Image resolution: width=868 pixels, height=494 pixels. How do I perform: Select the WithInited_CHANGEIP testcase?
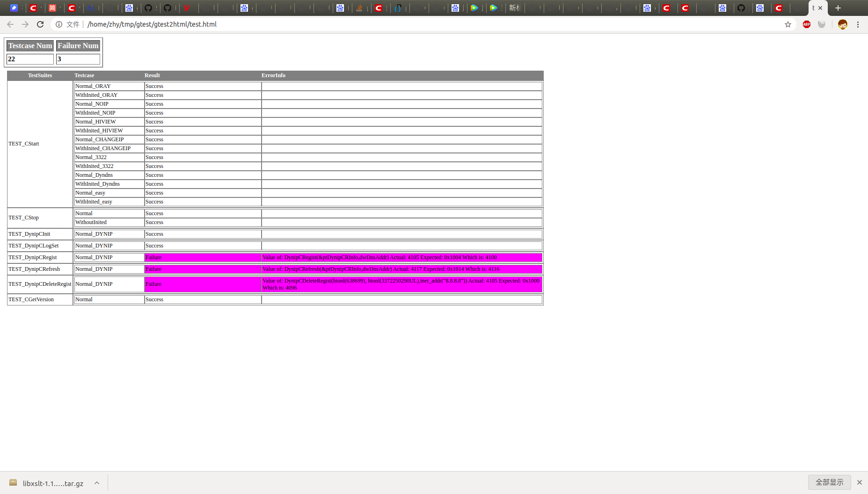click(x=109, y=148)
